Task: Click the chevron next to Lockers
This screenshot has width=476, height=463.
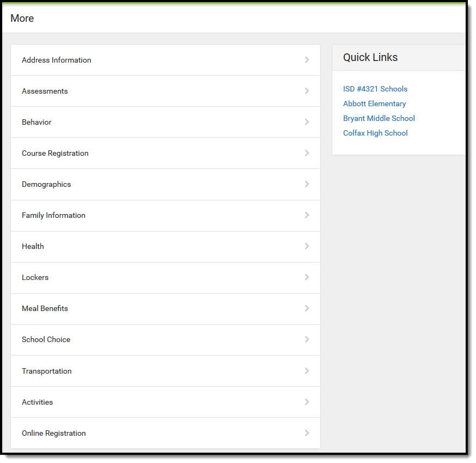Action: pyautogui.click(x=307, y=277)
